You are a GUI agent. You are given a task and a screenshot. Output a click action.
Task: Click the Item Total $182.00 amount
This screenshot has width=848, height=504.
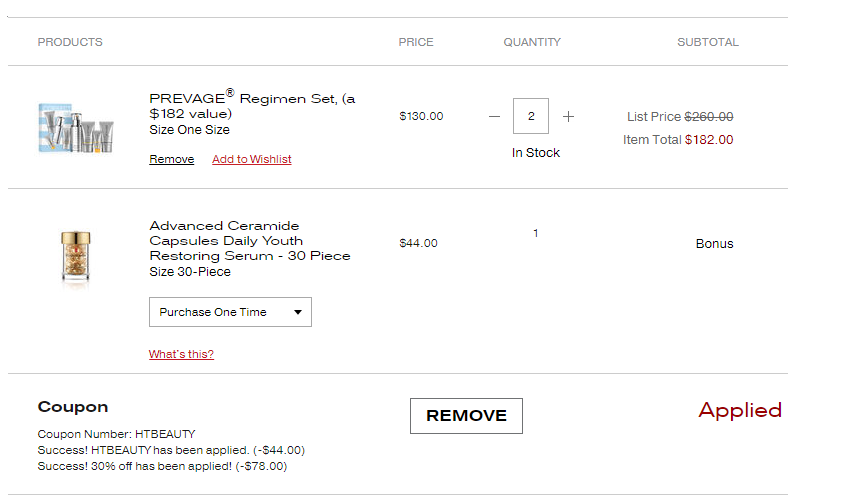pyautogui.click(x=709, y=140)
